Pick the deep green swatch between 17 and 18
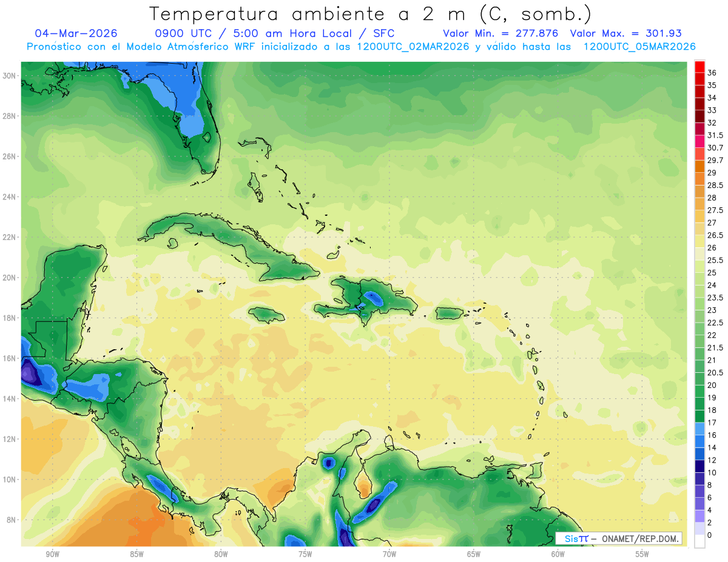728x562 pixels. (x=699, y=417)
